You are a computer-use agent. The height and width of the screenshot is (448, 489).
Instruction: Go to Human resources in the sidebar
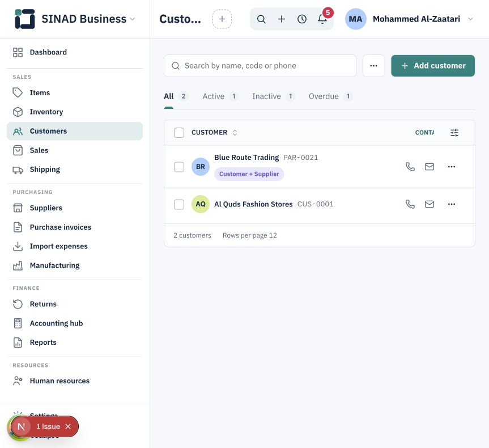tap(75, 381)
